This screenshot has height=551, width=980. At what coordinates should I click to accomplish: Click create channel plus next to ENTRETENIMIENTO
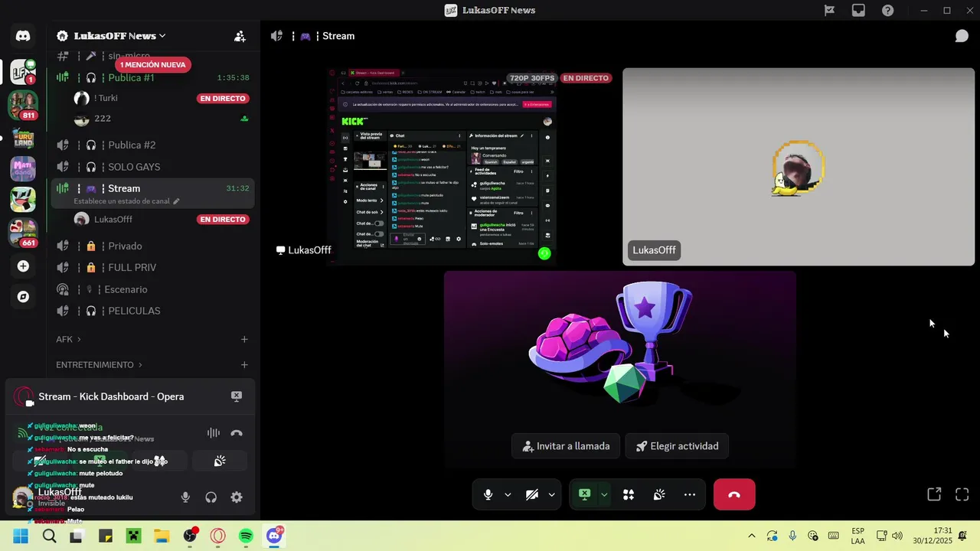tap(244, 365)
